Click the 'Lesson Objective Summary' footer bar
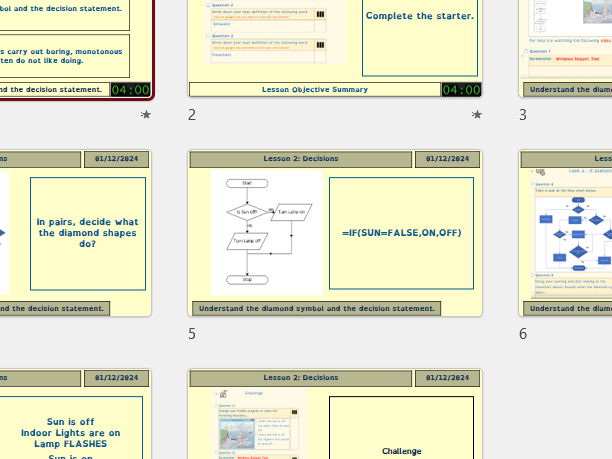 pos(315,89)
